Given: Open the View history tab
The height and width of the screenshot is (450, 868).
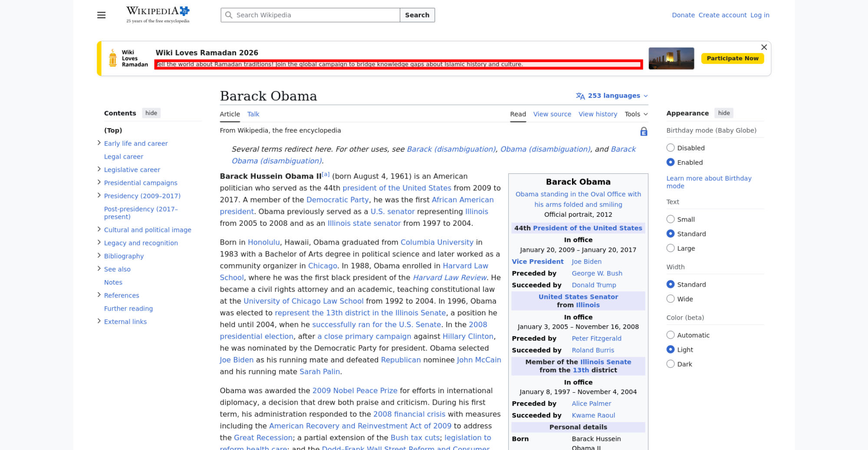Looking at the screenshot, I should 598,114.
